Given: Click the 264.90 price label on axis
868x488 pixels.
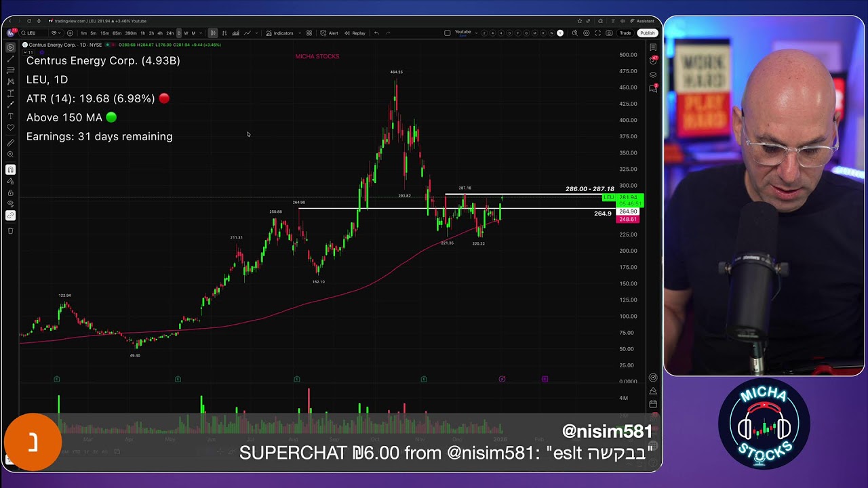Looking at the screenshot, I should 628,211.
